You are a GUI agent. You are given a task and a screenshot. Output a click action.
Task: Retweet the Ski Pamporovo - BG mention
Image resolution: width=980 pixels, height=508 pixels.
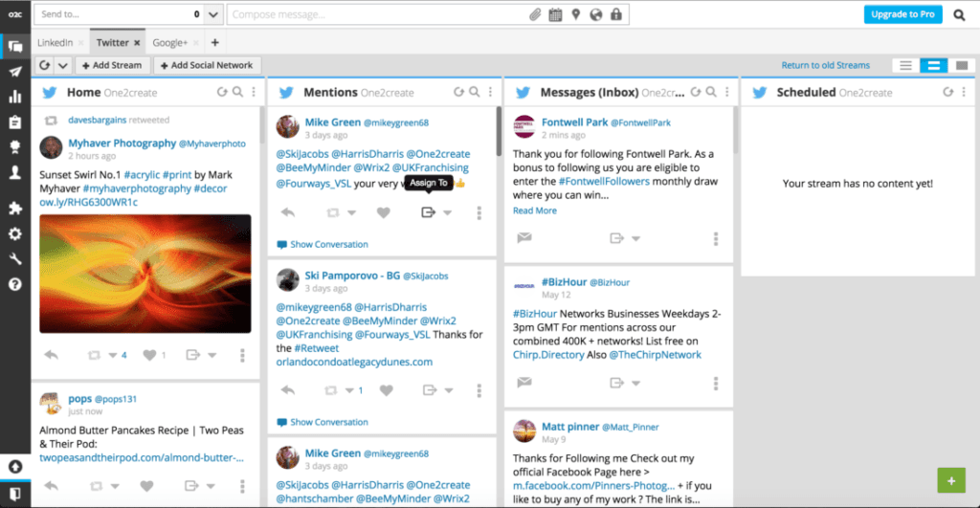click(x=330, y=390)
